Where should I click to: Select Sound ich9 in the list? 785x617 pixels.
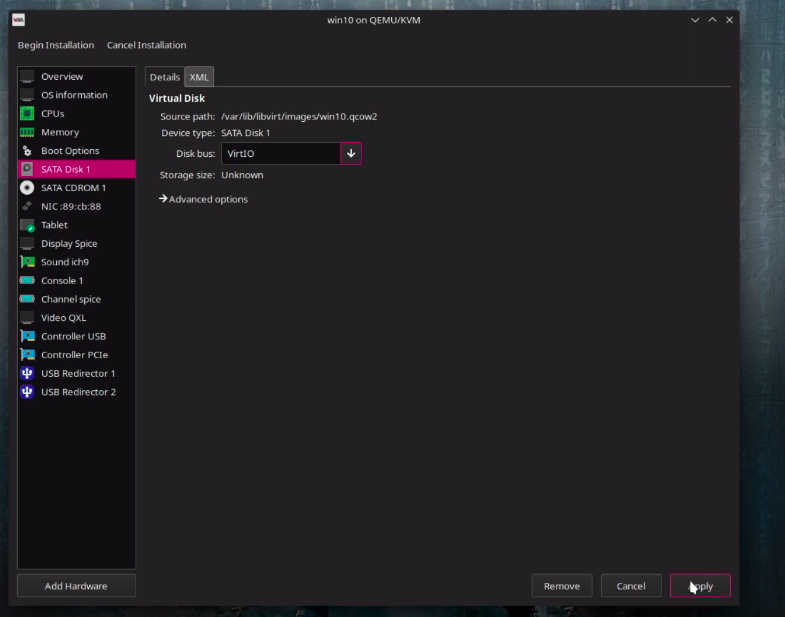pyautogui.click(x=77, y=262)
